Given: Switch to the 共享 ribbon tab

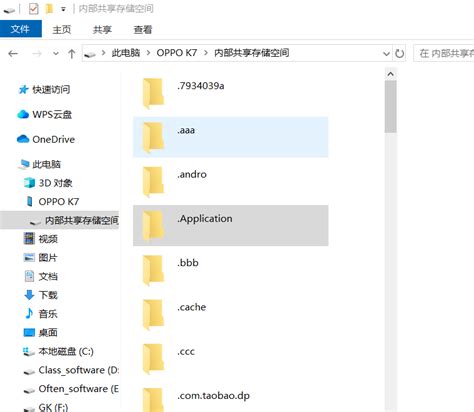Looking at the screenshot, I should coord(102,30).
